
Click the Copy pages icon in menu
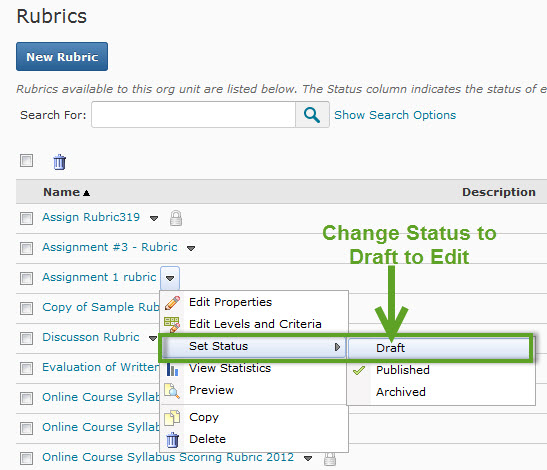pyautogui.click(x=172, y=418)
